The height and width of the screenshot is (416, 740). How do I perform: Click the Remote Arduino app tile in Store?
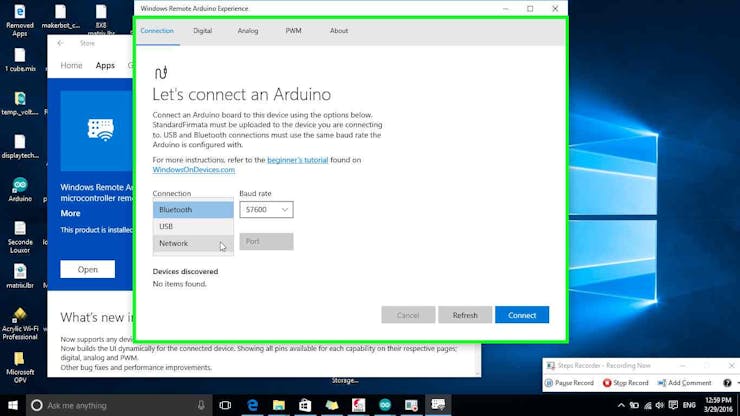point(97,131)
